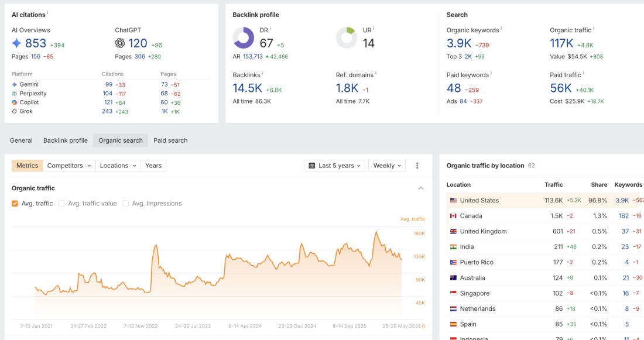Viewport: 644px width, 340px height.
Task: Open the three-dot chart options menu
Action: click(x=417, y=166)
